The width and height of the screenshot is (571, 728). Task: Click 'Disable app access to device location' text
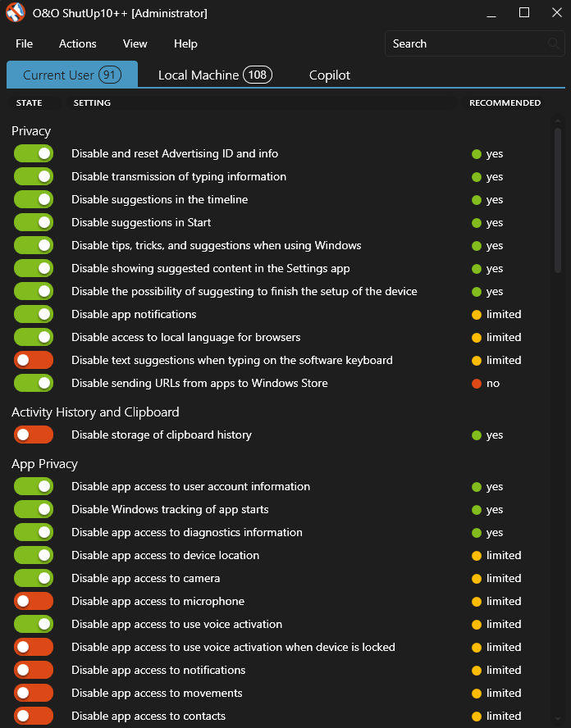click(x=165, y=555)
